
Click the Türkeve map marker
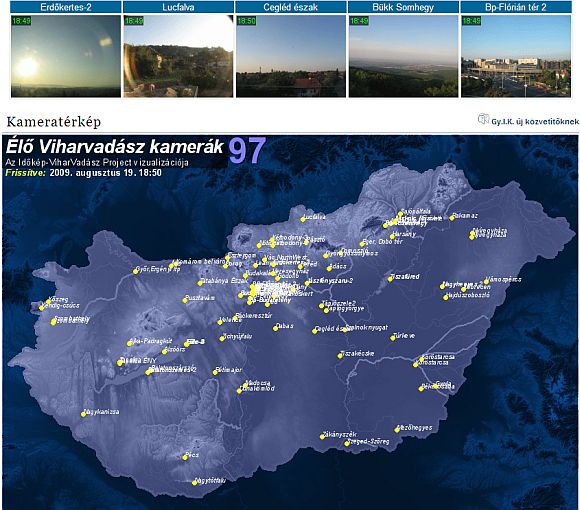[x=393, y=338]
